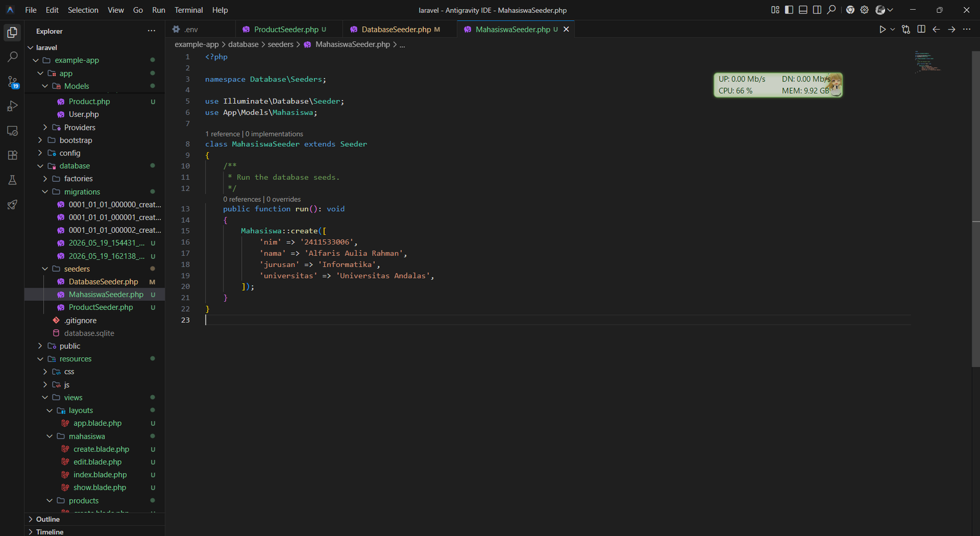Image resolution: width=980 pixels, height=536 pixels.
Task: Switch to the .env tab
Action: click(200, 29)
